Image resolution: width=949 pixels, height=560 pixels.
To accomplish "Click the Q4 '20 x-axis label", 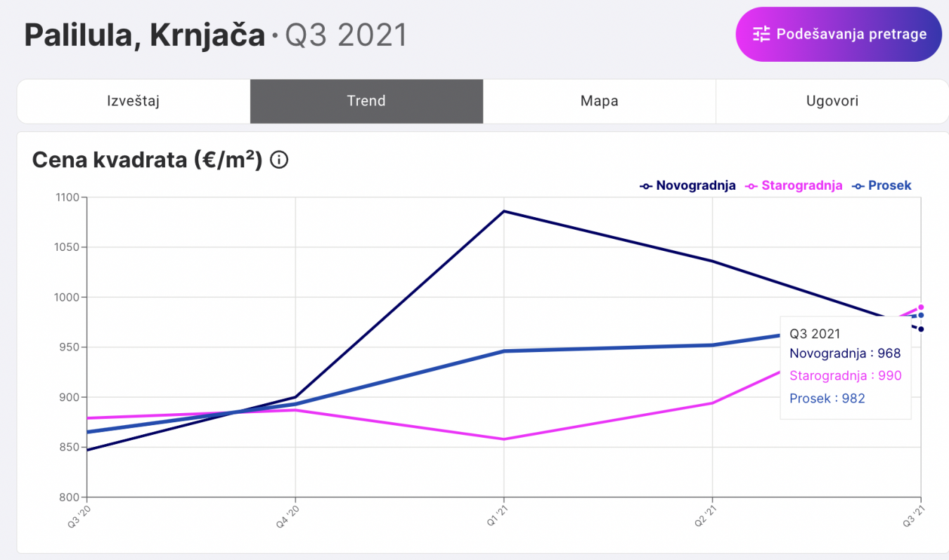I will click(x=290, y=515).
